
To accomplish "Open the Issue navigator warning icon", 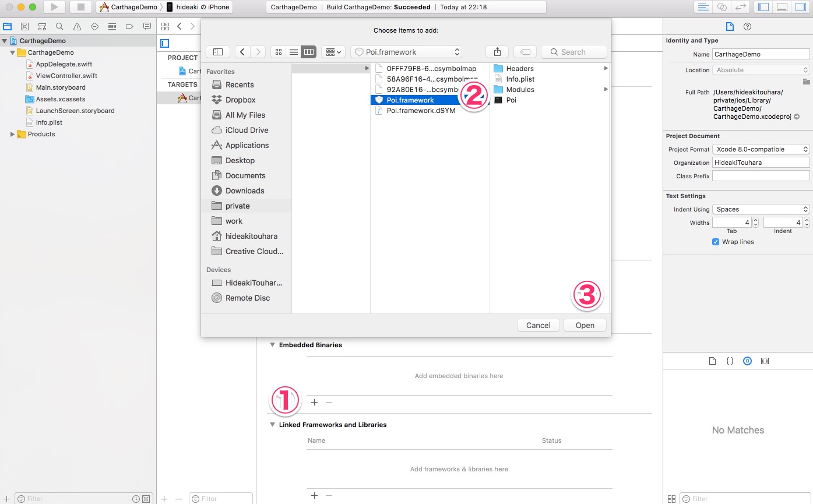I will tap(77, 26).
